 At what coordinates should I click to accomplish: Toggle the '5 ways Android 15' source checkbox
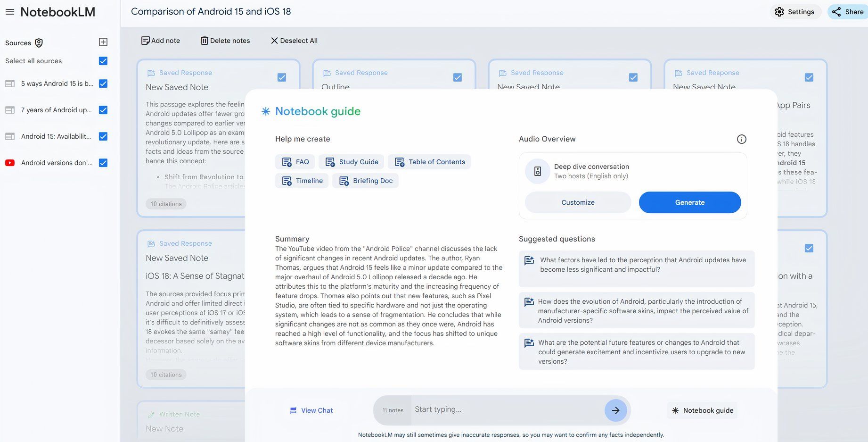pyautogui.click(x=103, y=83)
